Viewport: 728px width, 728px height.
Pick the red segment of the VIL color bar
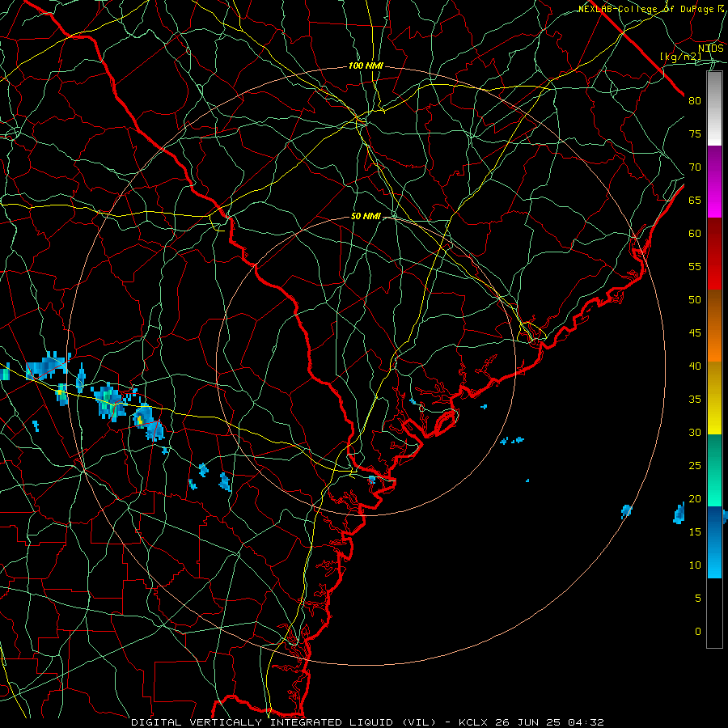pos(714,254)
